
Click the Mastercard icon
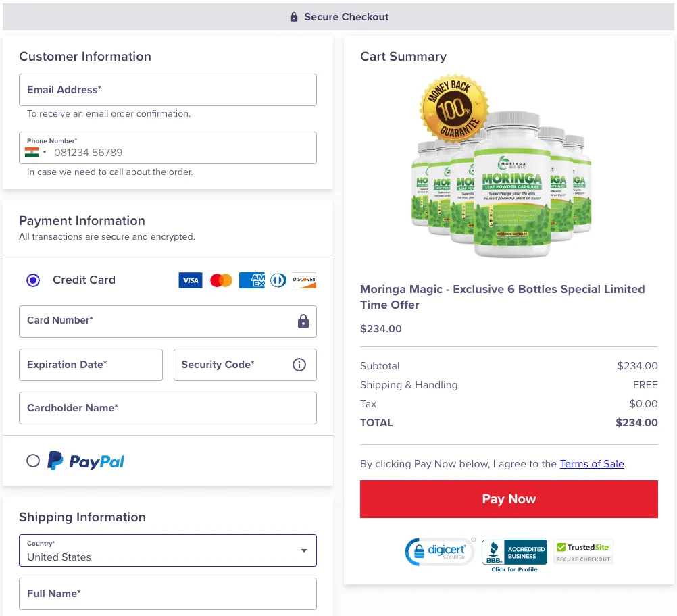coord(221,280)
